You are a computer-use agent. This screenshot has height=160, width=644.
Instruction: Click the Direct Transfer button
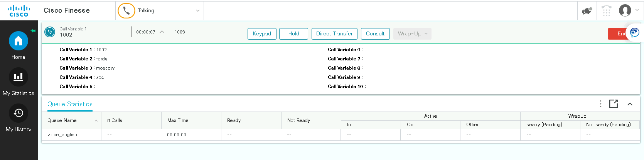point(334,34)
